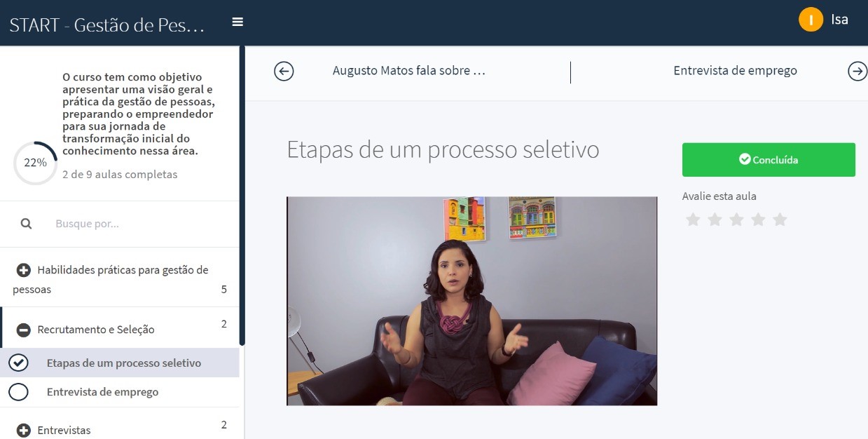Open Entrevista de emprego next lesson link
Screen dimensions: 868x439
tap(735, 70)
